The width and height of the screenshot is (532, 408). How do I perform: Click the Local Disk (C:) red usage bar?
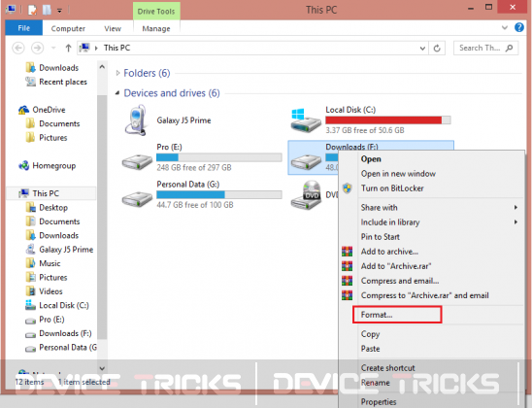[x=387, y=120]
